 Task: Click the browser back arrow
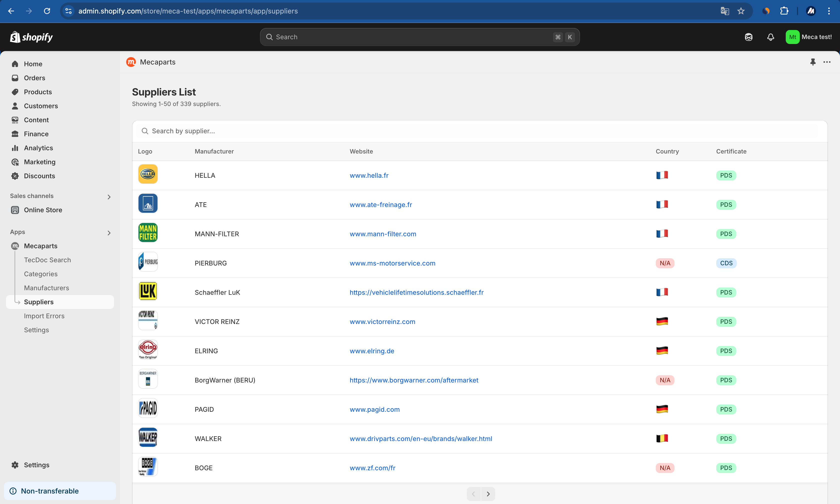coord(11,11)
